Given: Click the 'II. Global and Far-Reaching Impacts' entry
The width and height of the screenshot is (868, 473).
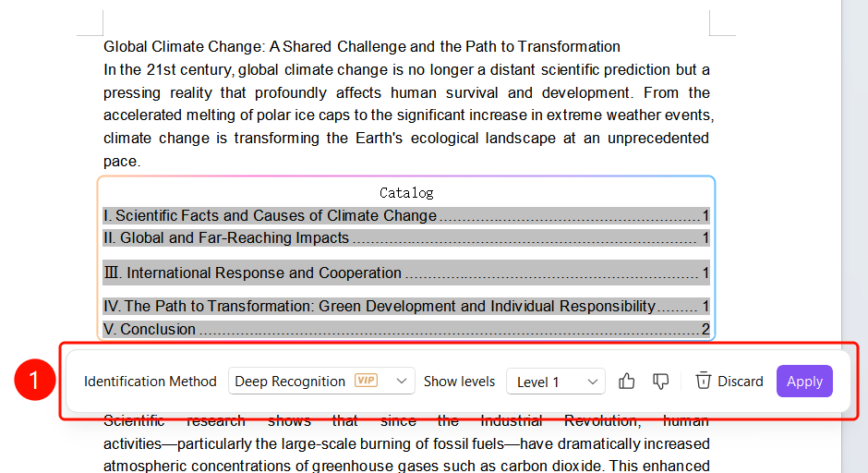Looking at the screenshot, I should tap(406, 238).
